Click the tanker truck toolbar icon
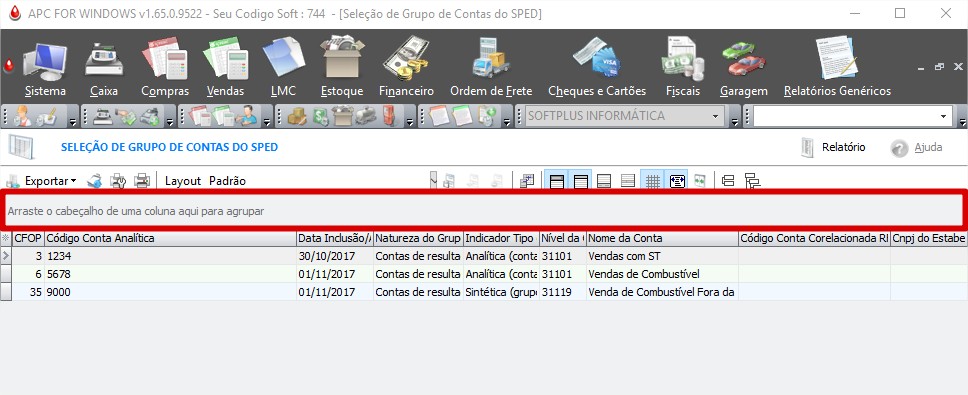Viewport: 968px width, 395px height. point(365,116)
